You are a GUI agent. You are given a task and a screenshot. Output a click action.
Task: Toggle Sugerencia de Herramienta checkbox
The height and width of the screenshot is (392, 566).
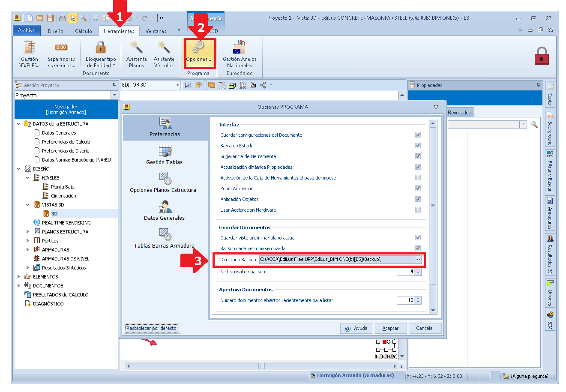pyautogui.click(x=418, y=156)
